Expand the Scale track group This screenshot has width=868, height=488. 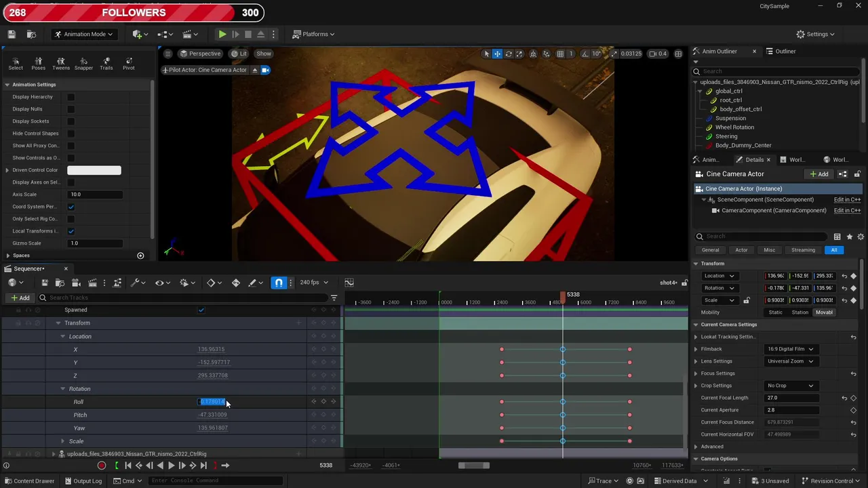[63, 441]
